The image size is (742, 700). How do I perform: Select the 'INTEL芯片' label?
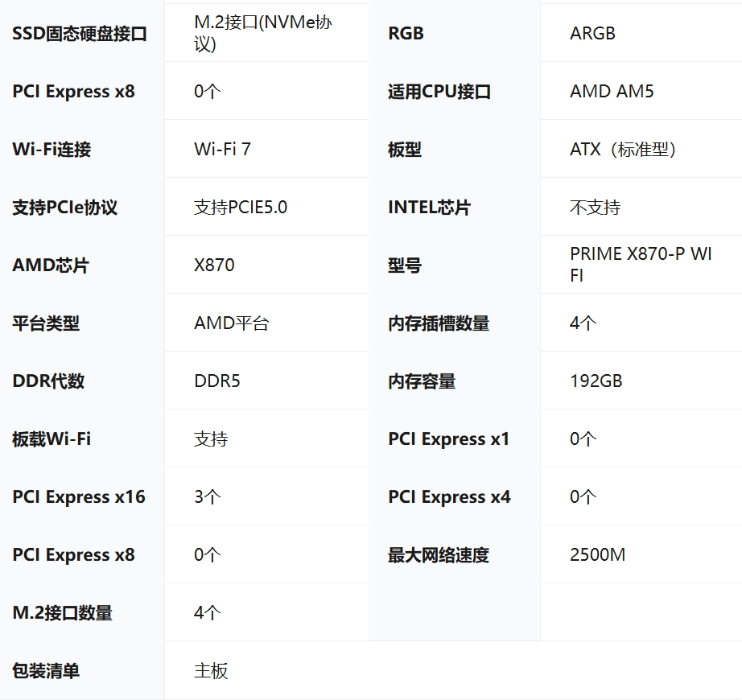[x=429, y=207]
